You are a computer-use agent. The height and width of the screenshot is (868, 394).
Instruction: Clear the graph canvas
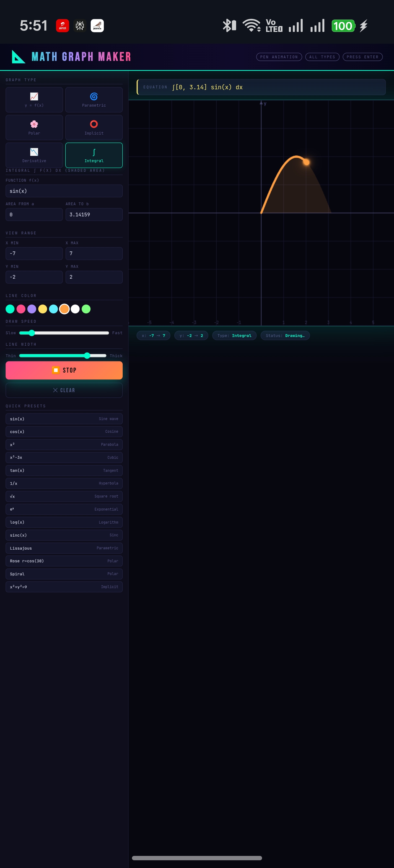tap(64, 390)
